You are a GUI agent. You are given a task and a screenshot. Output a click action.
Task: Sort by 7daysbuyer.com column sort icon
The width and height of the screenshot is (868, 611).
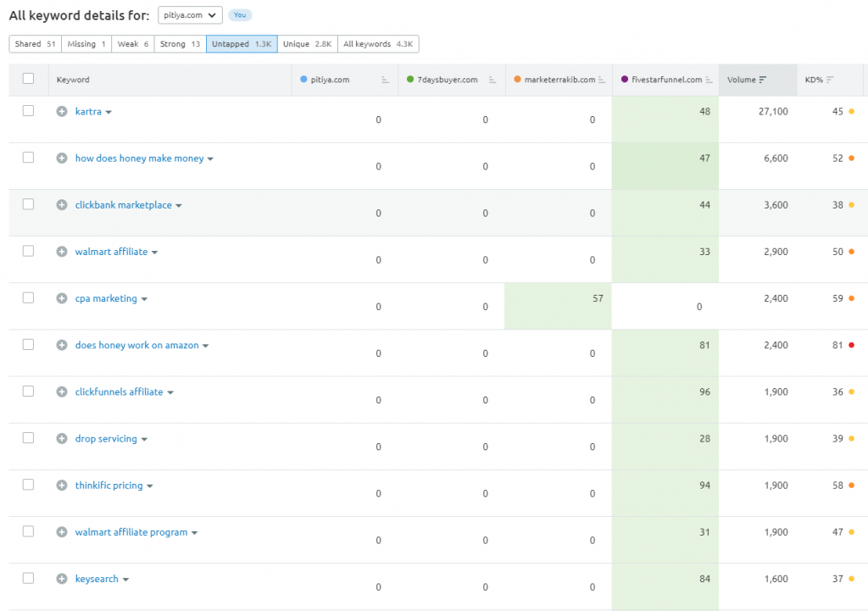click(x=492, y=81)
